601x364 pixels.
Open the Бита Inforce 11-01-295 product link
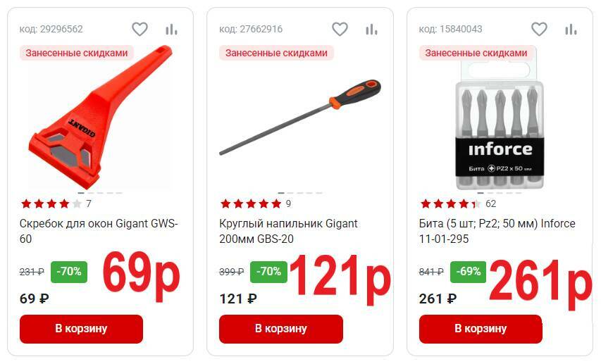(x=497, y=231)
